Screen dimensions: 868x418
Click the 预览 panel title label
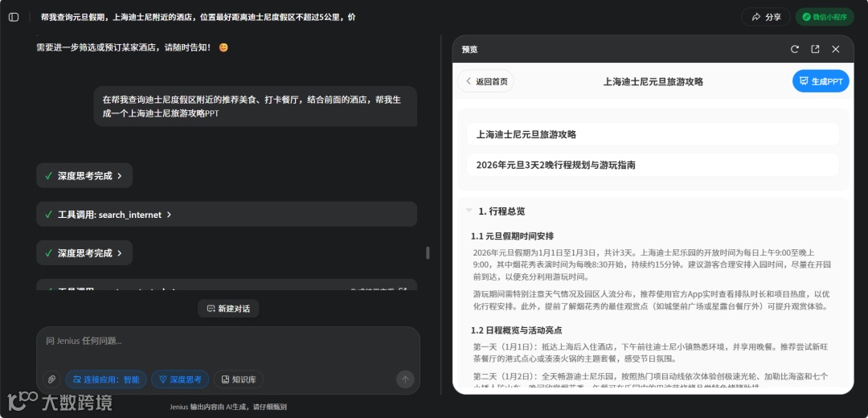[x=469, y=49]
